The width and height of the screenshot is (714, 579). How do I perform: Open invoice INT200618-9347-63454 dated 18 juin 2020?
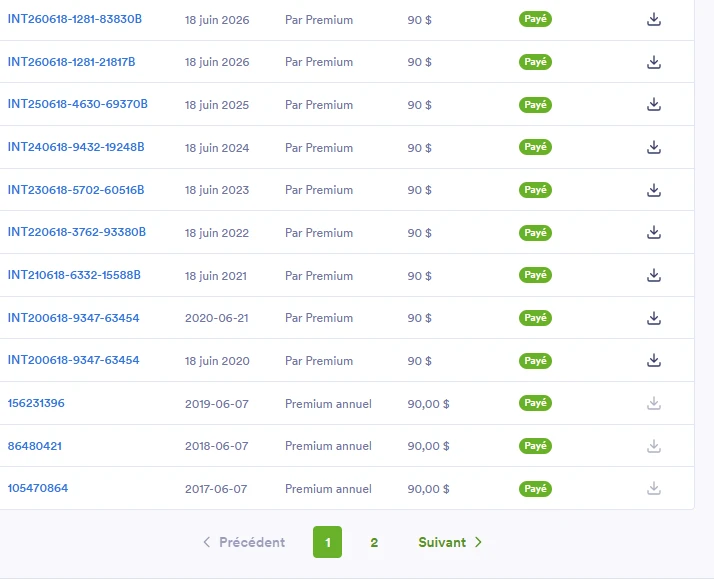pos(73,360)
